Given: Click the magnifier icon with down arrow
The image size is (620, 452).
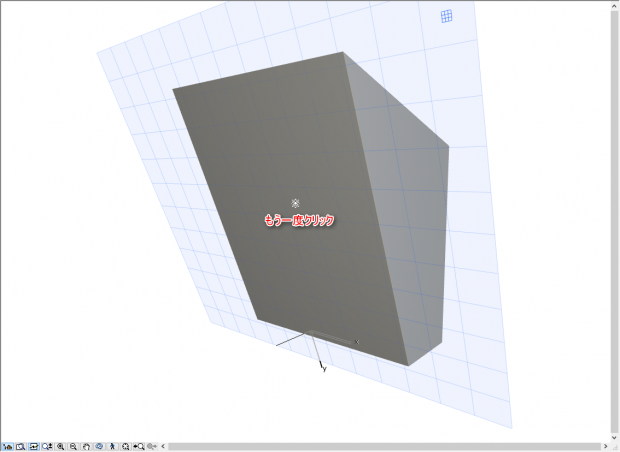Looking at the screenshot, I should point(47,446).
